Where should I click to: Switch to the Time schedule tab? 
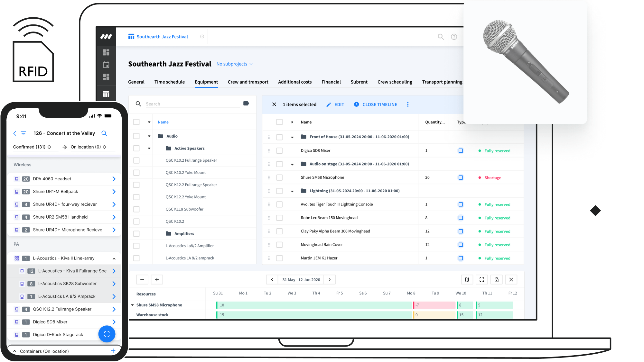click(170, 82)
